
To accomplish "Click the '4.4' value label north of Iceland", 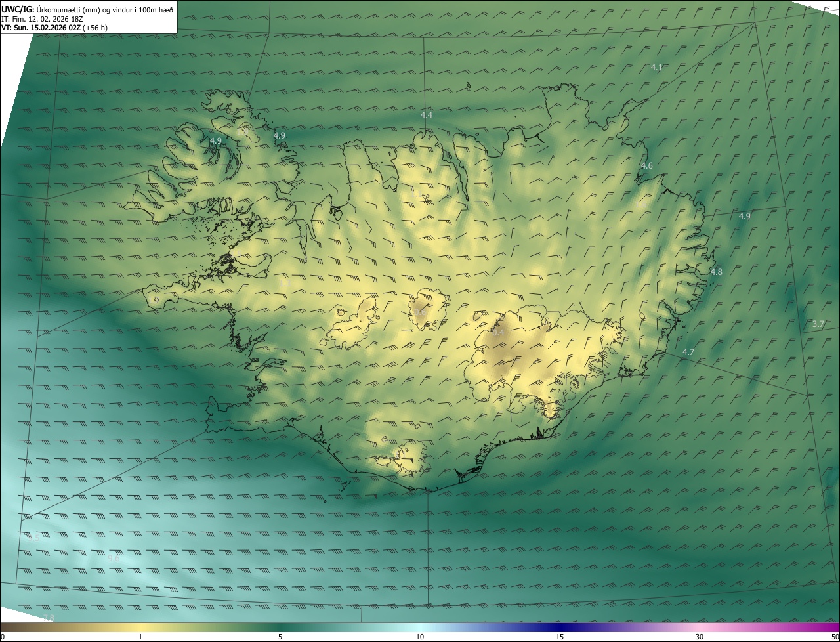I will [x=426, y=115].
